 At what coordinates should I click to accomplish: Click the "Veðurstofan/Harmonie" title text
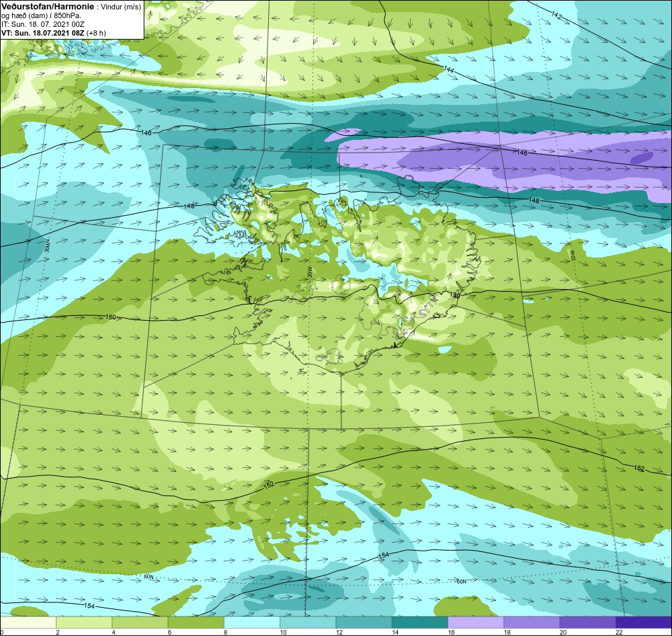(x=48, y=7)
